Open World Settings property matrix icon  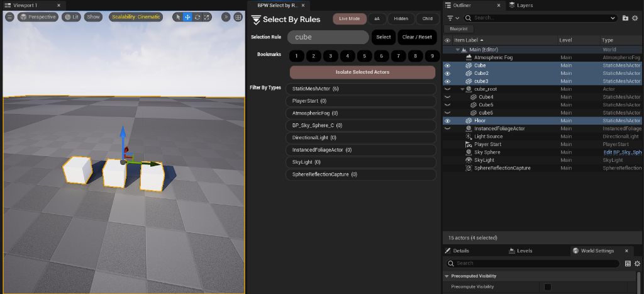[628, 263]
